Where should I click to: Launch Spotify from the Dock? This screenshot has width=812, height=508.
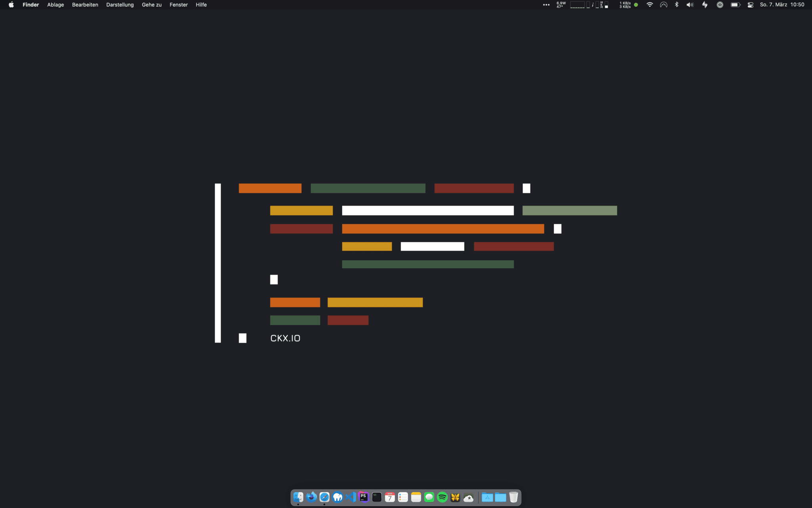pyautogui.click(x=442, y=497)
